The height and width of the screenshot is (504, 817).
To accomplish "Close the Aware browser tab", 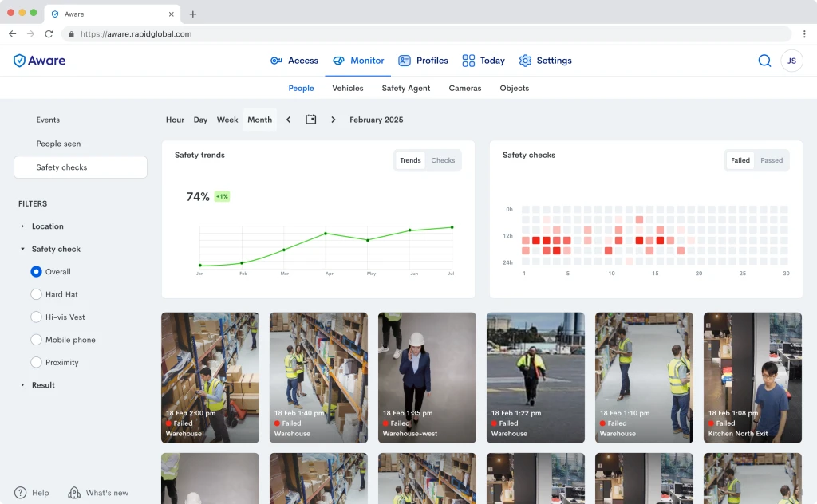I will (171, 14).
